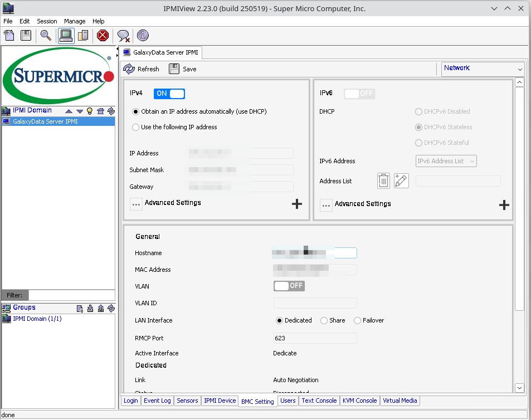Click the Filter input field
531x420 pixels.
[72, 295]
